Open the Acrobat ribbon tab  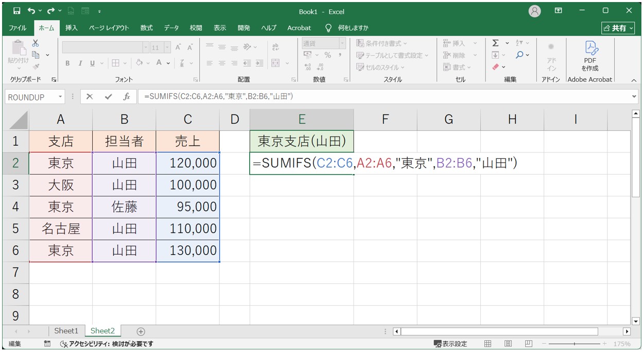click(x=299, y=28)
